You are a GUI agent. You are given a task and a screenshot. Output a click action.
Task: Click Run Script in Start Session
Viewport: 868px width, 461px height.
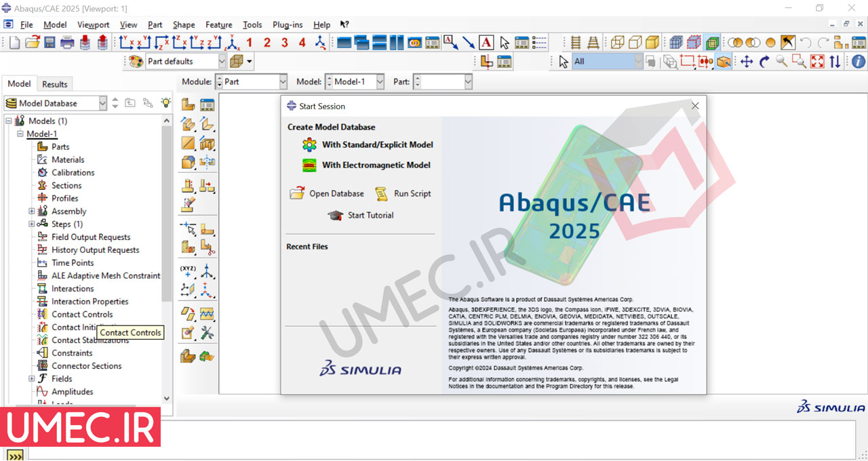point(411,193)
